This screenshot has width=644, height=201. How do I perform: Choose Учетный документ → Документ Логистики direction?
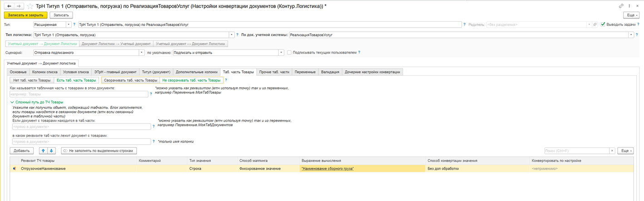[x=42, y=44]
